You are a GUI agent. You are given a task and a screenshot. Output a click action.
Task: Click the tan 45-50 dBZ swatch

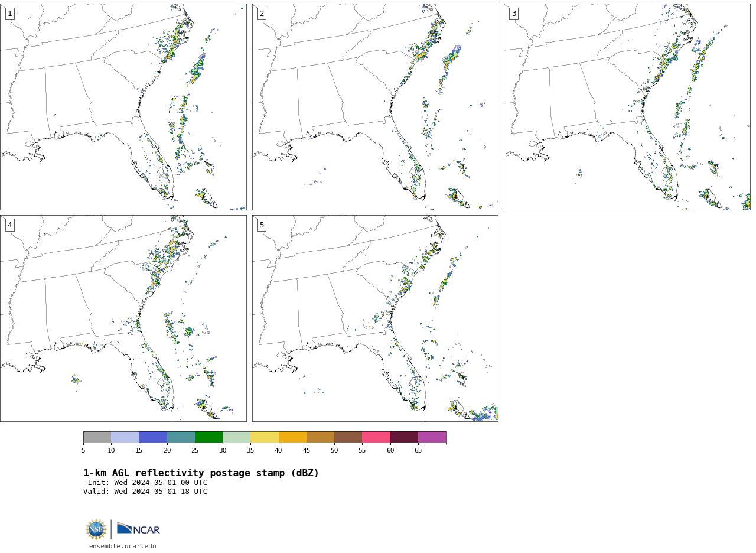point(320,437)
